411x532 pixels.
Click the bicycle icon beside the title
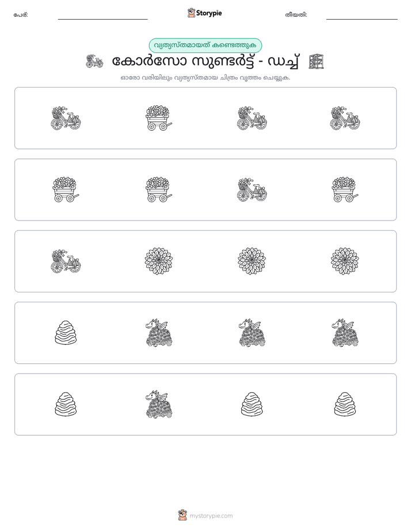pyautogui.click(x=94, y=62)
